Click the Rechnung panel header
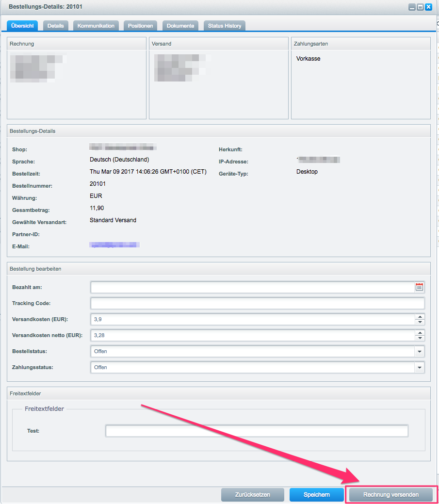 click(x=77, y=44)
